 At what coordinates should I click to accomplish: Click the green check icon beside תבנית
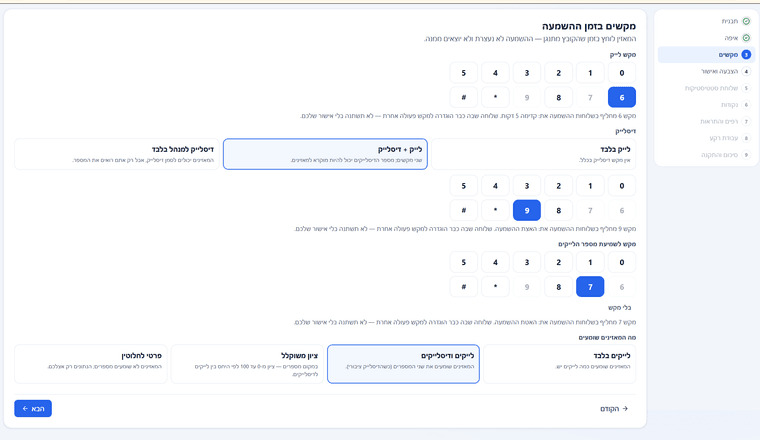click(746, 21)
